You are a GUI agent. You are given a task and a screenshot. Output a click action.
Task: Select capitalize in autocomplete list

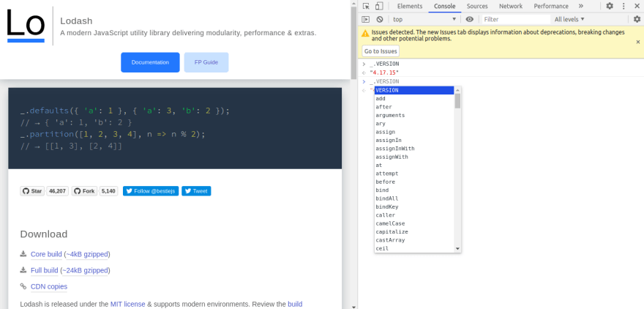pos(414,231)
